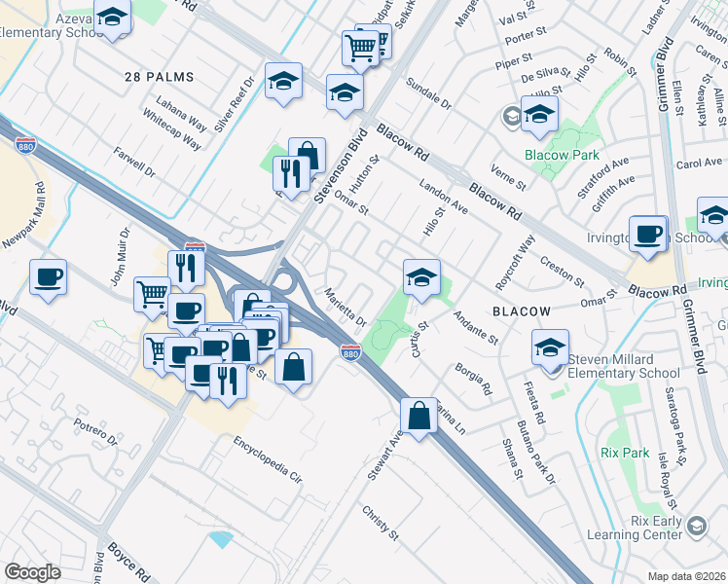Image resolution: width=728 pixels, height=584 pixels.
Task: Open the Rix Early Learning Center pin
Action: pos(698,527)
